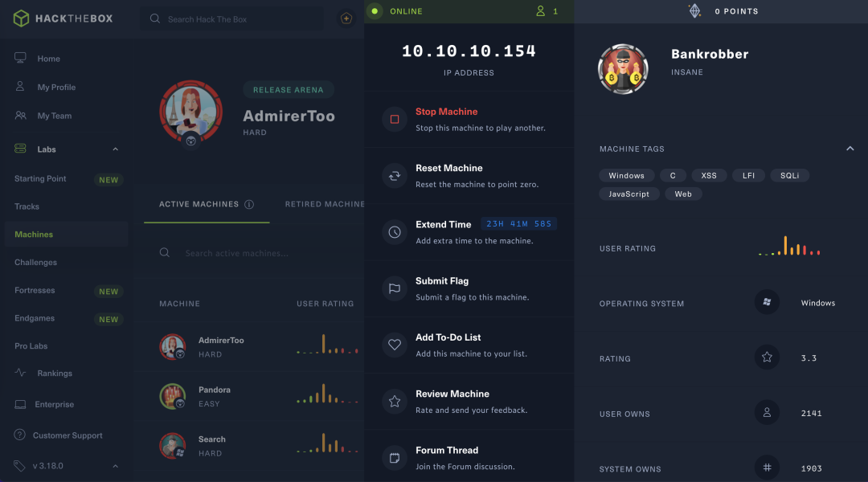Click the active machines search magnifier icon
The width and height of the screenshot is (868, 482).
tap(165, 252)
